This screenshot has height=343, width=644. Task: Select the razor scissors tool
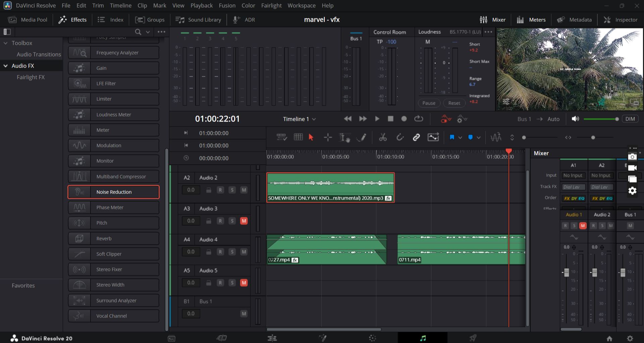[x=383, y=137]
